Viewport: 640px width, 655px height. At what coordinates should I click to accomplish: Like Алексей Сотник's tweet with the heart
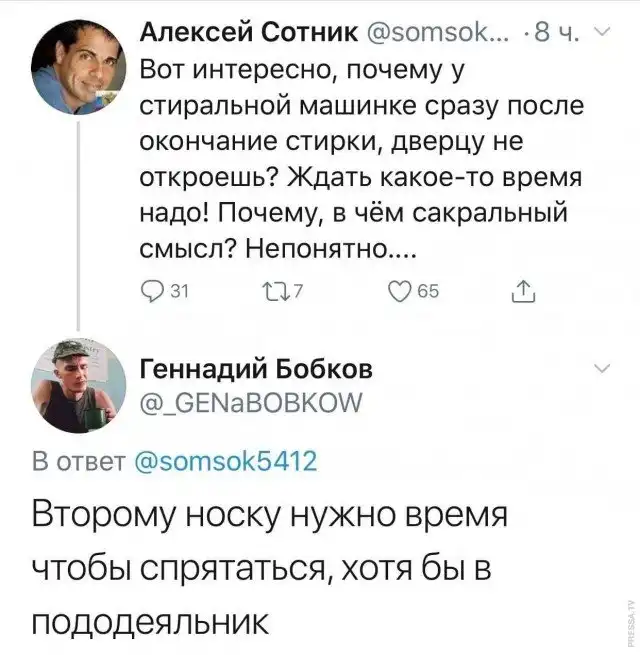(399, 292)
